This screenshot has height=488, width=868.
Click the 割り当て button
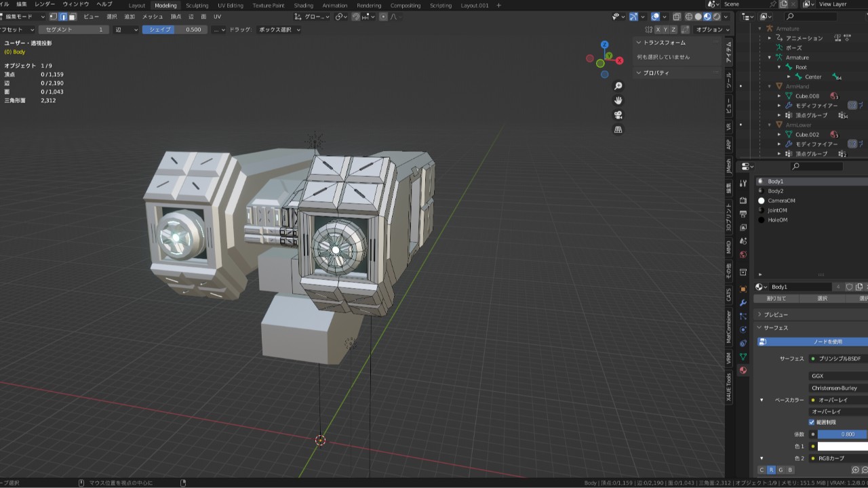pyautogui.click(x=776, y=298)
